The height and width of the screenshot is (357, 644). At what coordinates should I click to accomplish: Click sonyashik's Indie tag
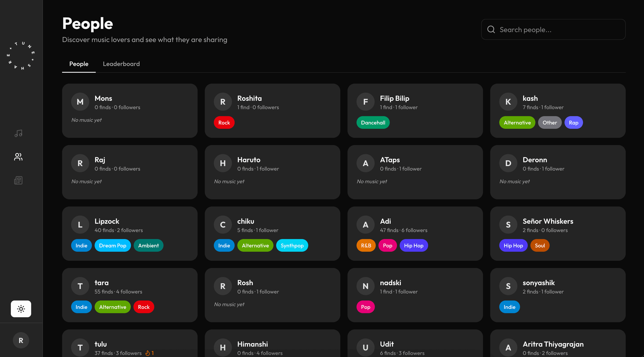(509, 307)
